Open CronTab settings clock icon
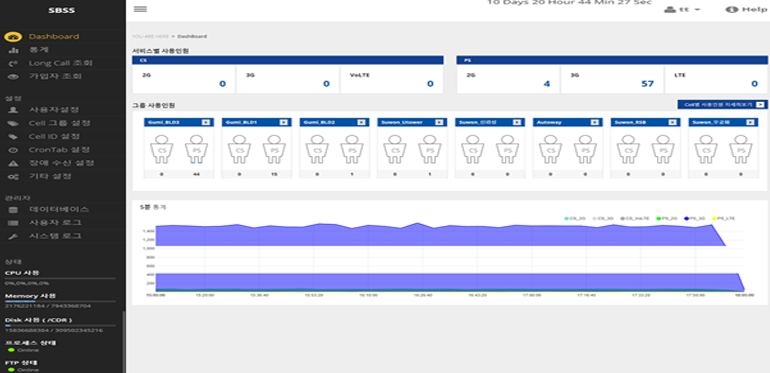The height and width of the screenshot is (373, 770). [14, 150]
